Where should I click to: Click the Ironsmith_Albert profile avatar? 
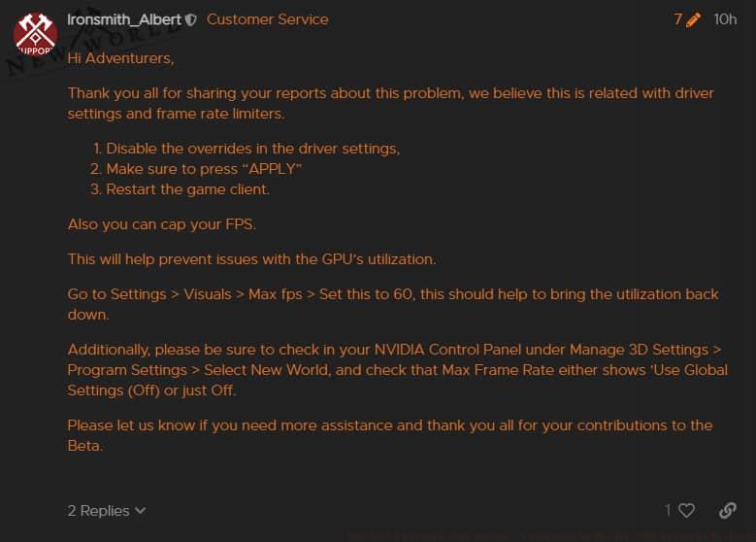point(35,34)
